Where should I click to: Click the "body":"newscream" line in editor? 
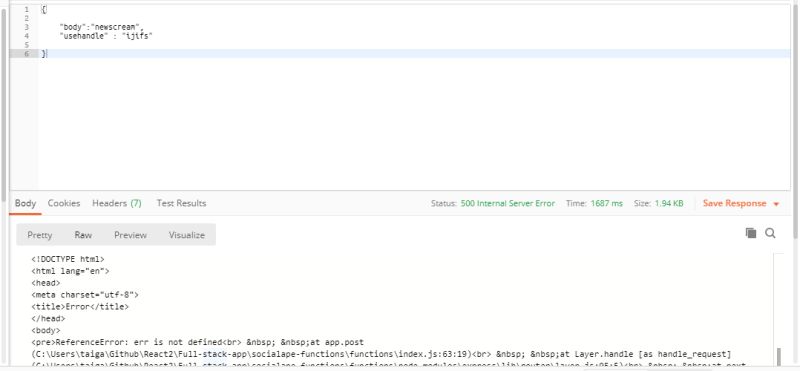coord(102,27)
